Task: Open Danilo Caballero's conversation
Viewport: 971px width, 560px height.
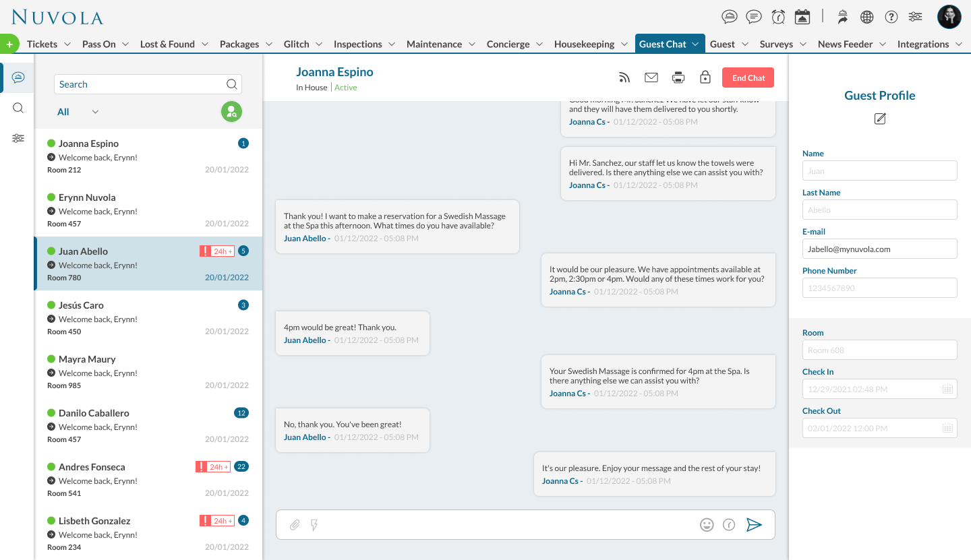Action: coord(148,425)
